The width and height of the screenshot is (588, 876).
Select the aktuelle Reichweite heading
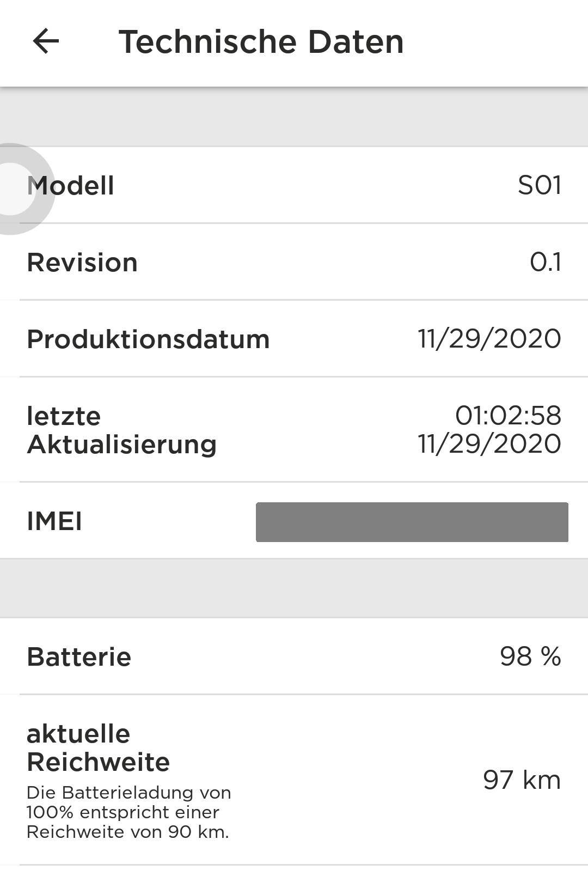coord(98,748)
